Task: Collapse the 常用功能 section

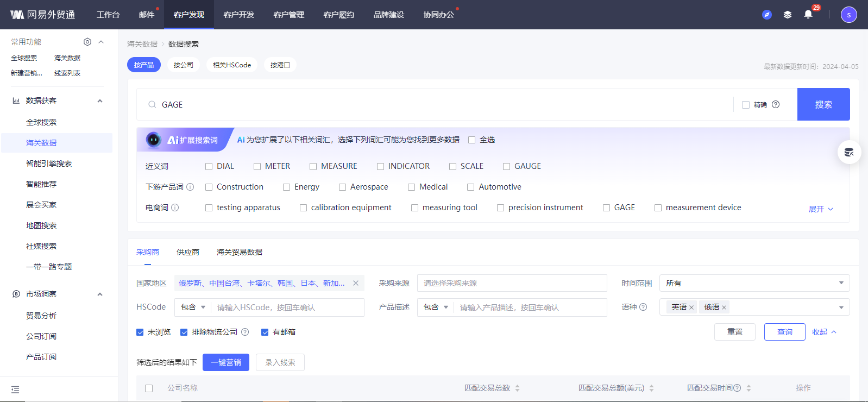Action: 101,42
